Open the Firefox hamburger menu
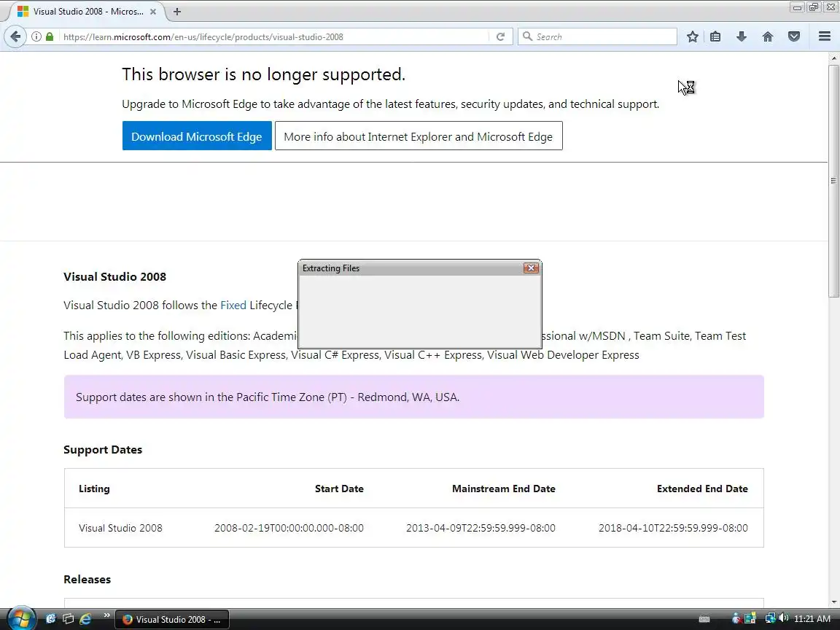The width and height of the screenshot is (840, 630). pyautogui.click(x=825, y=36)
